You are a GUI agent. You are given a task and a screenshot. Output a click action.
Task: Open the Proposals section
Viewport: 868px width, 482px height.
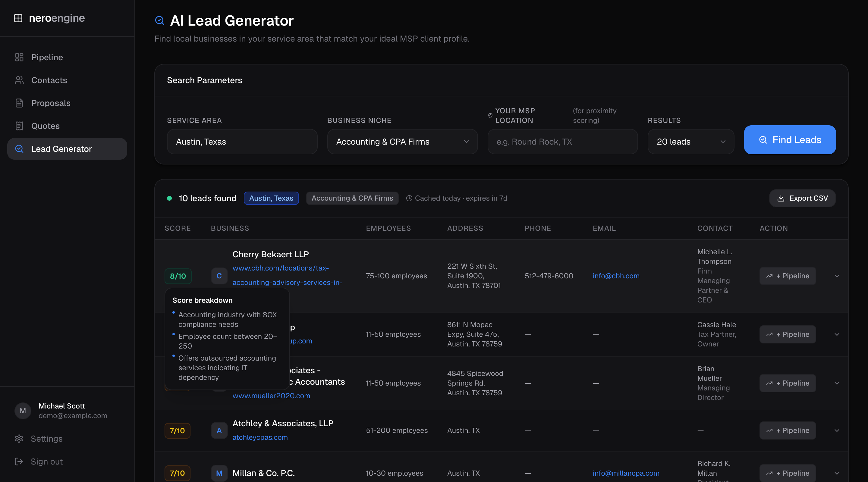[67, 103]
